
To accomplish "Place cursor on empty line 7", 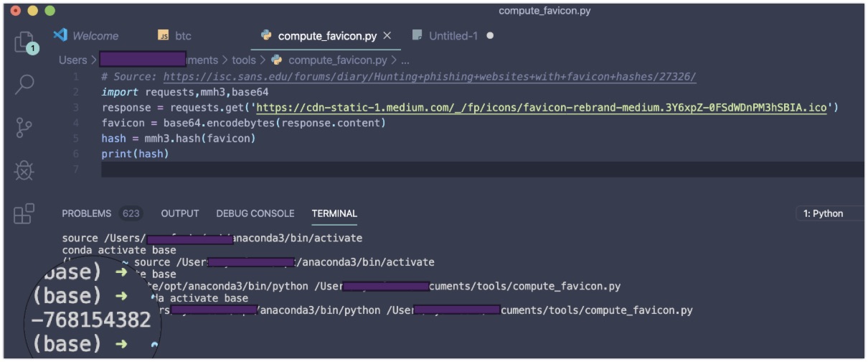I will [482, 170].
